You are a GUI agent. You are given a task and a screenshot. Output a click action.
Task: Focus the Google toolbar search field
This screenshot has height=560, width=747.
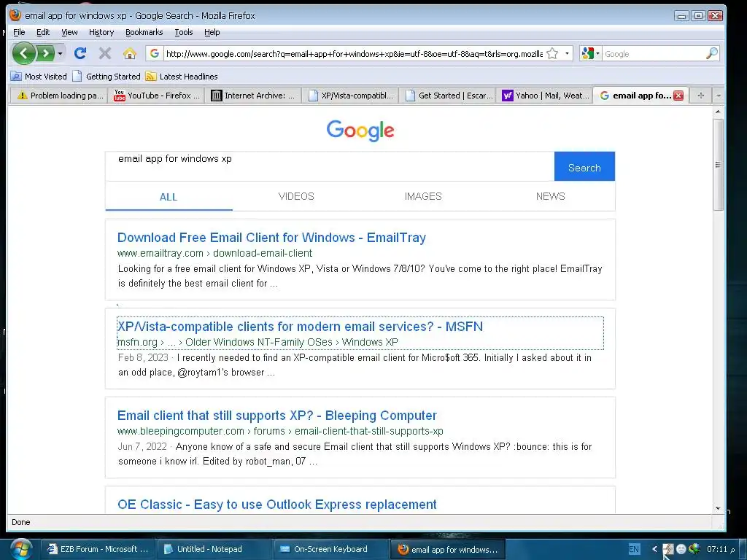(653, 54)
